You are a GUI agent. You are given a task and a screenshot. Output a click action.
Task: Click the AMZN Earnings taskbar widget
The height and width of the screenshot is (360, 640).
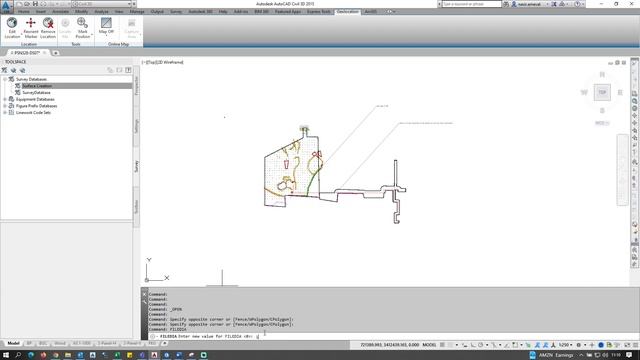[551, 355]
